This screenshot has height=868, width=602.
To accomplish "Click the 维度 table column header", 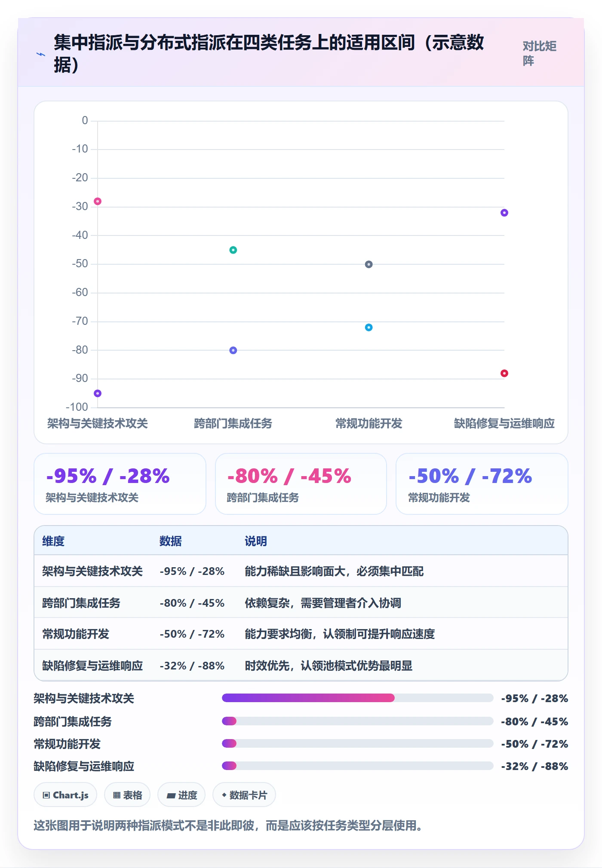I will (x=53, y=541).
